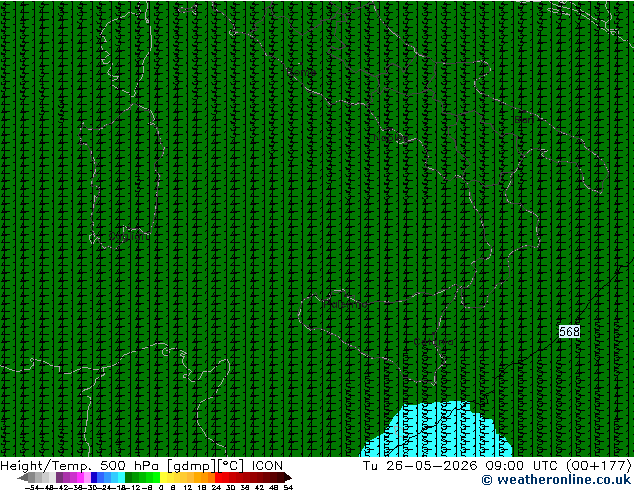
Task: Click the ICON model name label
Action: pyautogui.click(x=267, y=465)
